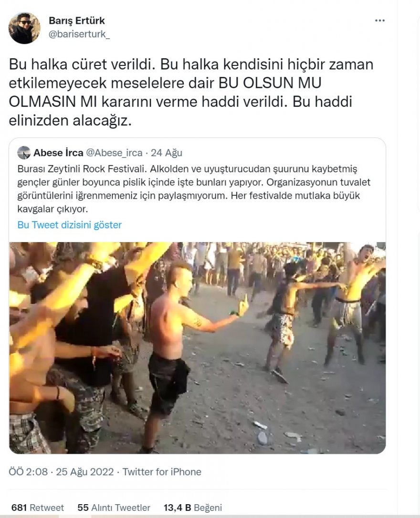Image resolution: width=420 pixels, height=518 pixels.
Task: Open the timestamp ÖÖ 2:08 · 25 Ağu 2022
Action: tap(61, 472)
